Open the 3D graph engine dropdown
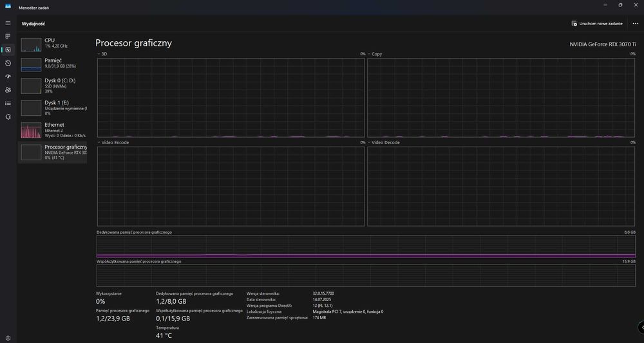644x343 pixels. click(x=102, y=54)
